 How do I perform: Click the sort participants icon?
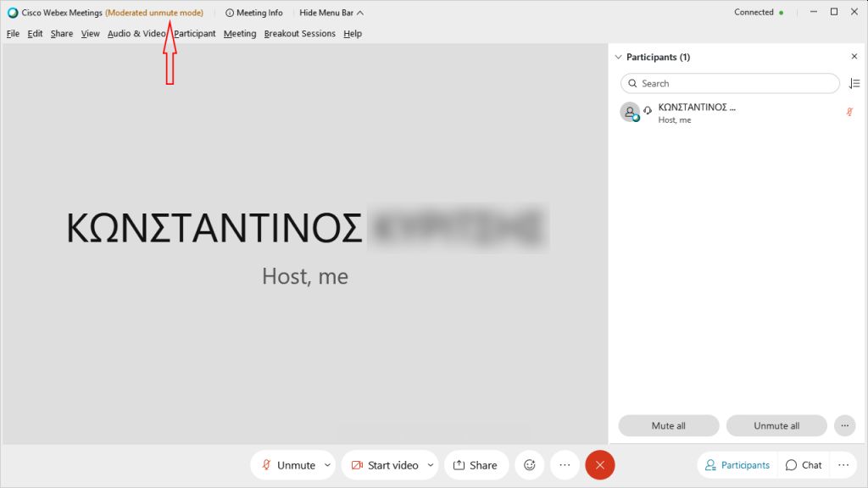click(x=854, y=83)
